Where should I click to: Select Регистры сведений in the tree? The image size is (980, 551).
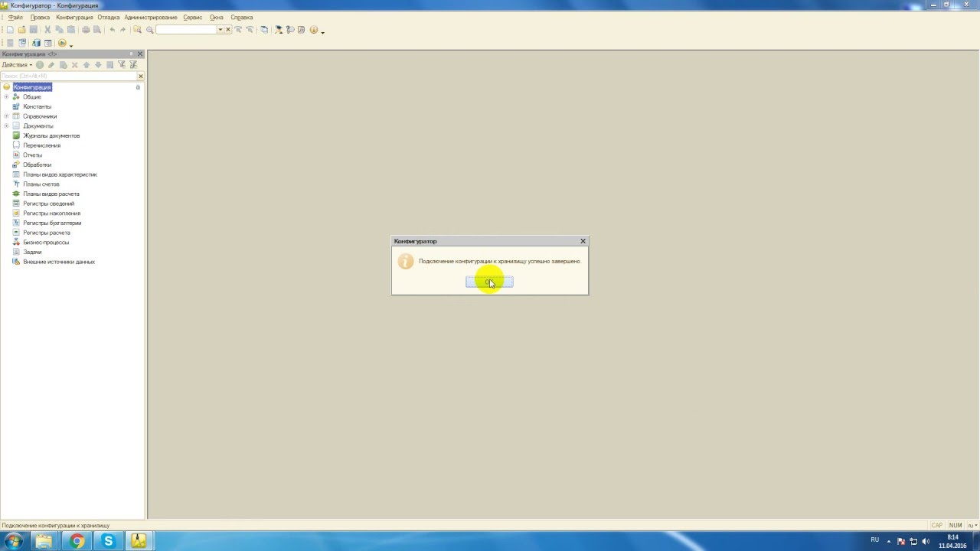[49, 204]
